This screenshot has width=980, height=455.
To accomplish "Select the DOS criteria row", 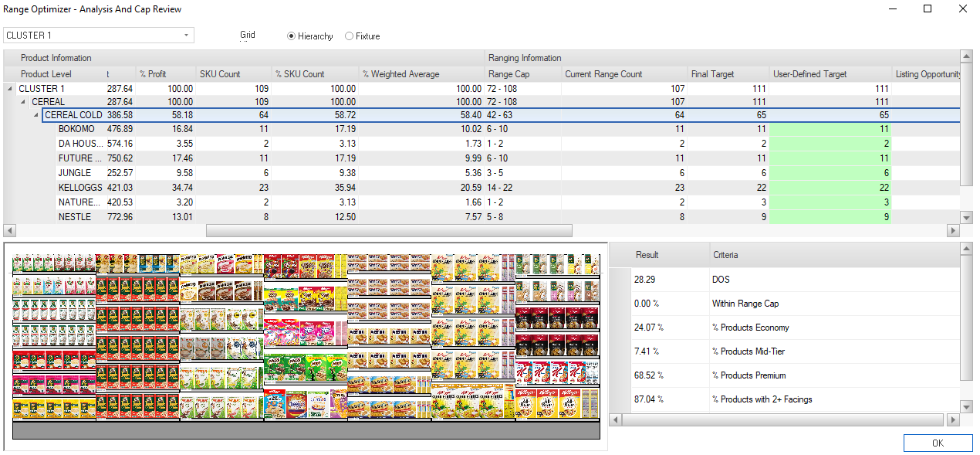I will click(x=772, y=279).
